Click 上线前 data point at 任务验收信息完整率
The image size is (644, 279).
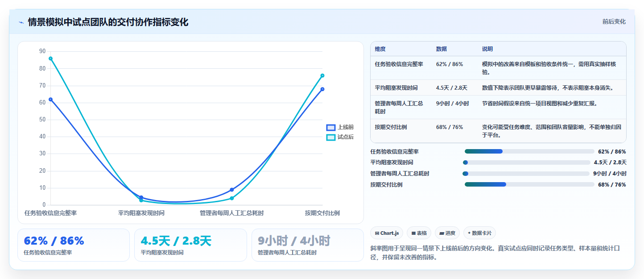point(50,100)
